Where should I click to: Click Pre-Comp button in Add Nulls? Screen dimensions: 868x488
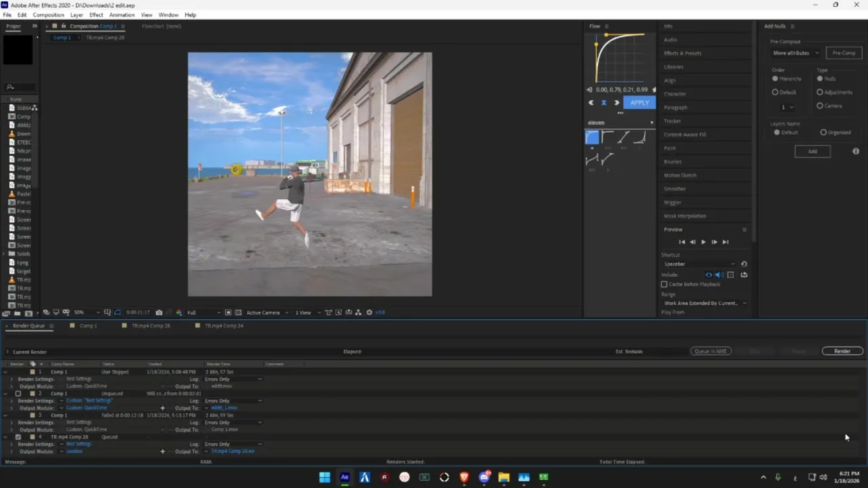[x=844, y=53]
